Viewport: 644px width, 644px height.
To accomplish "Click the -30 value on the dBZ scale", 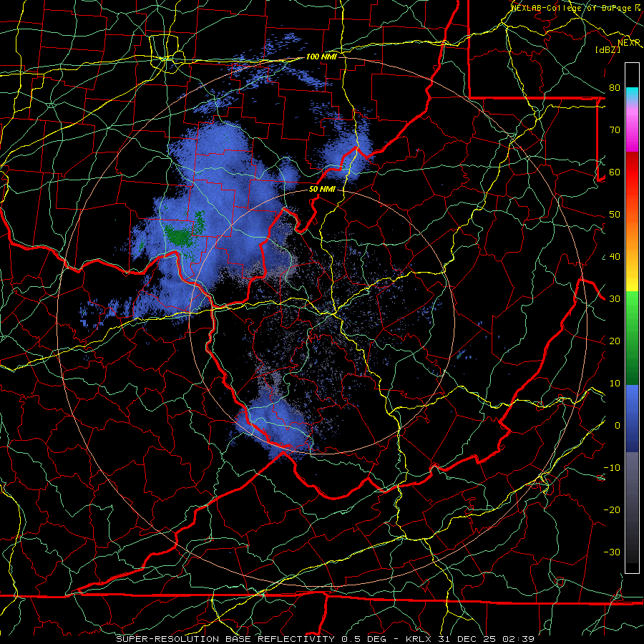I will 612,552.
